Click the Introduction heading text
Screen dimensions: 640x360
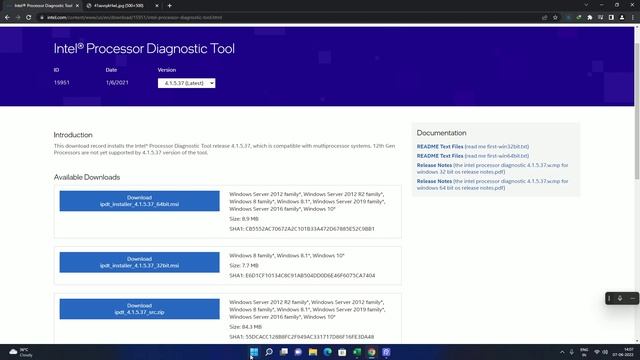[73, 135]
